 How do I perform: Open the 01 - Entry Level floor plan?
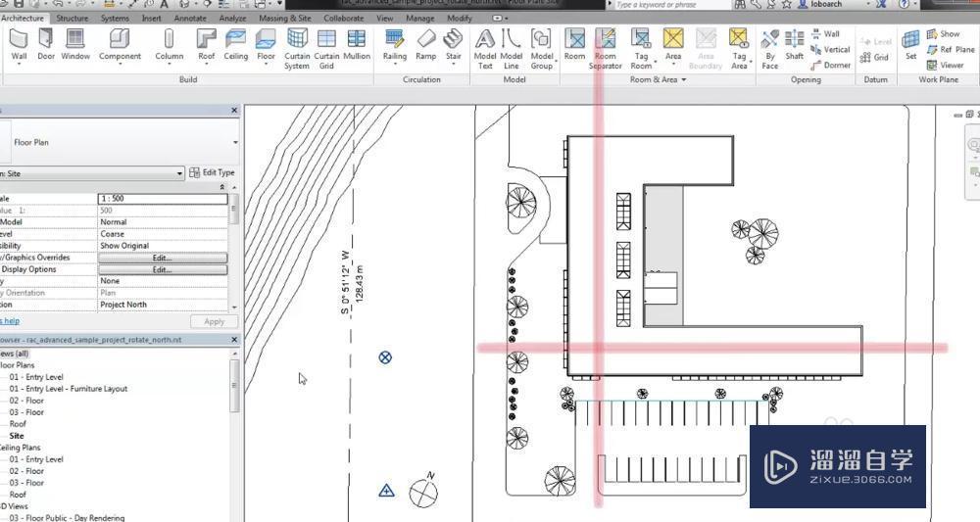(x=36, y=377)
